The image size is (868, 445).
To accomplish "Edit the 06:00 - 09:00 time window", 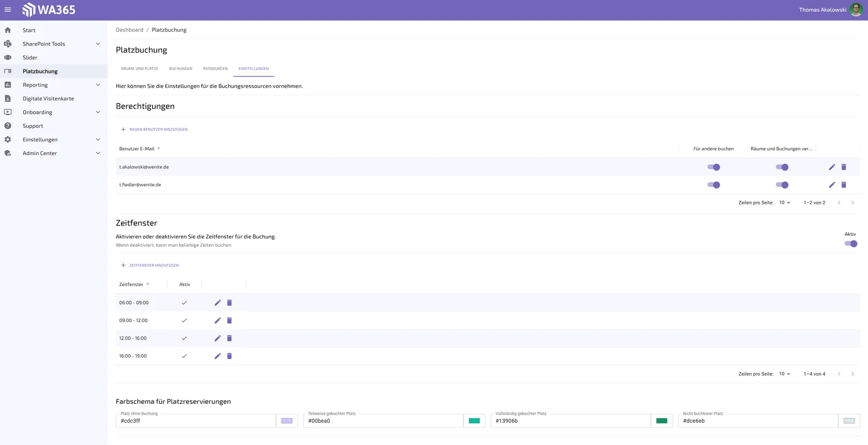I will point(218,303).
